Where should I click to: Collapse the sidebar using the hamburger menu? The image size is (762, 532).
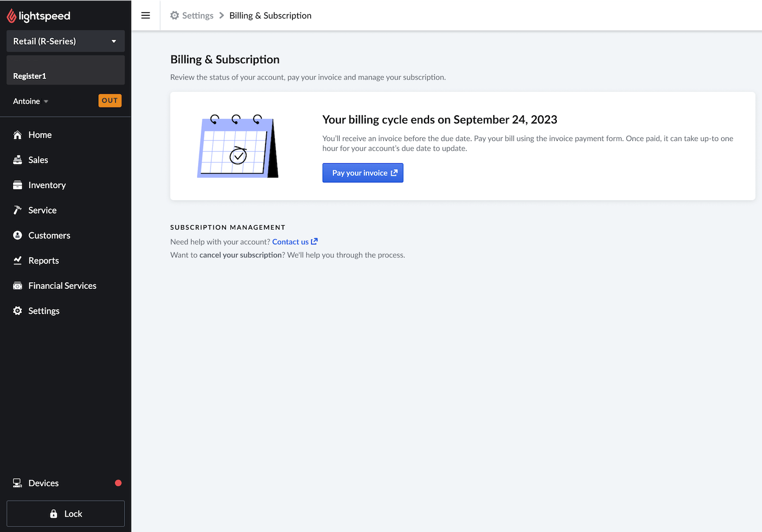[145, 15]
